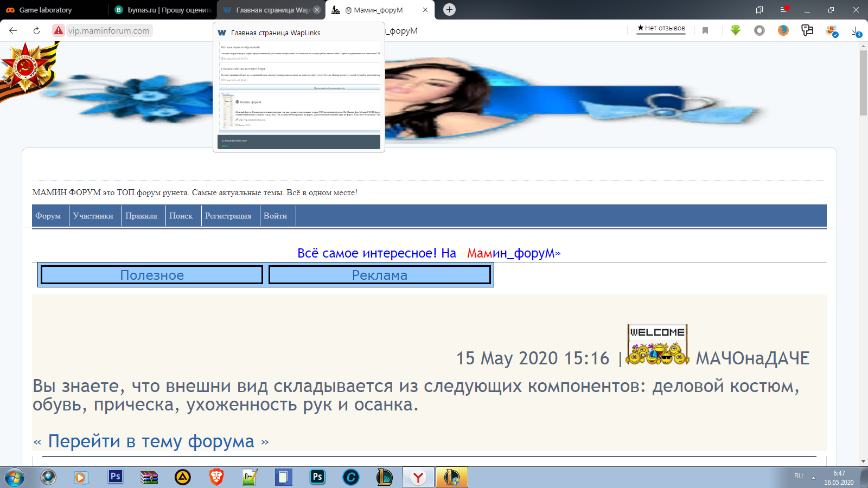
Task: Open the browser menu with red notification
Action: click(x=784, y=10)
